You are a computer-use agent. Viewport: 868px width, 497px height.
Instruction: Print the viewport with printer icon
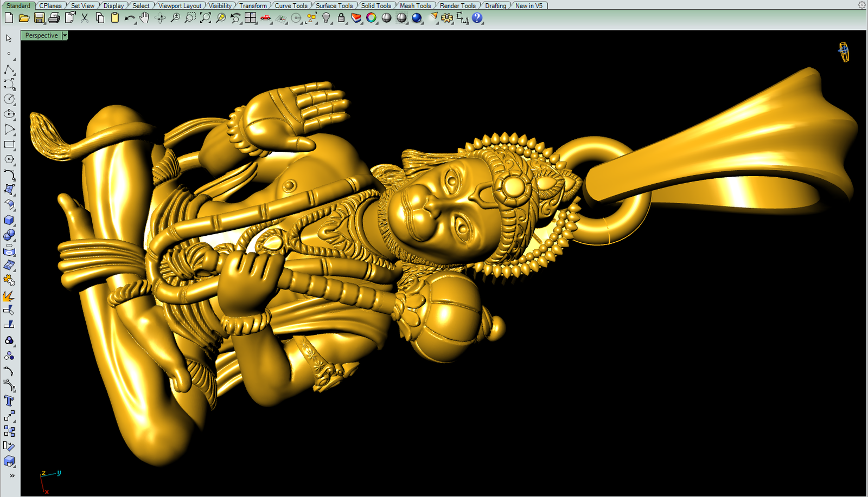point(54,18)
